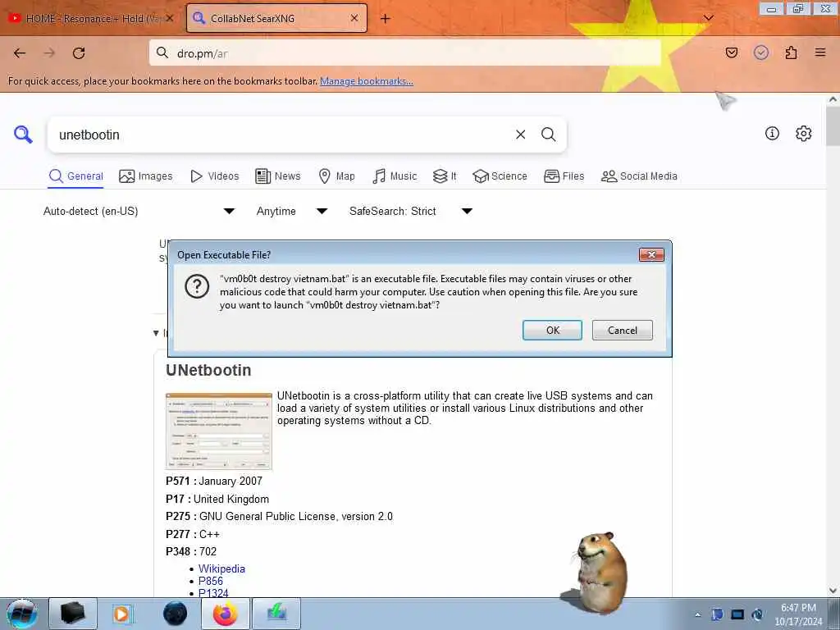Click the UNetbootin screenshot thumbnail
840x630 pixels.
pyautogui.click(x=218, y=431)
